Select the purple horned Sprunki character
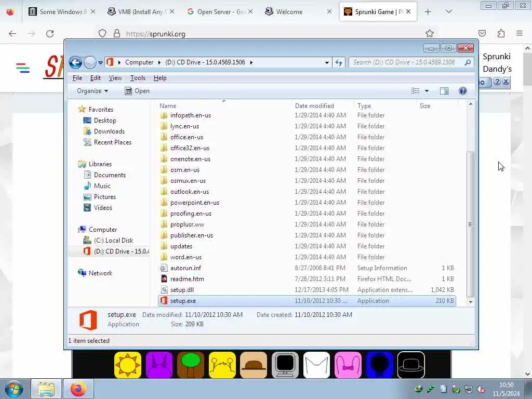This screenshot has height=399, width=532. coord(159,365)
